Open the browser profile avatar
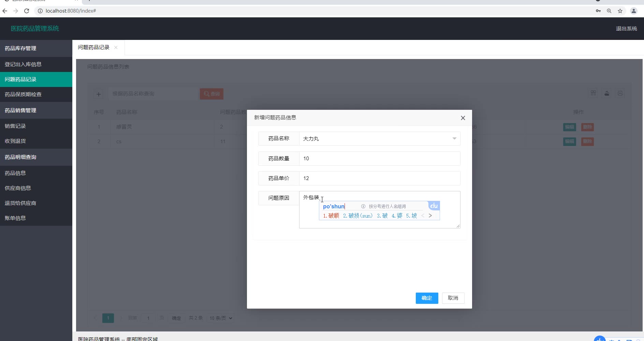 [634, 11]
